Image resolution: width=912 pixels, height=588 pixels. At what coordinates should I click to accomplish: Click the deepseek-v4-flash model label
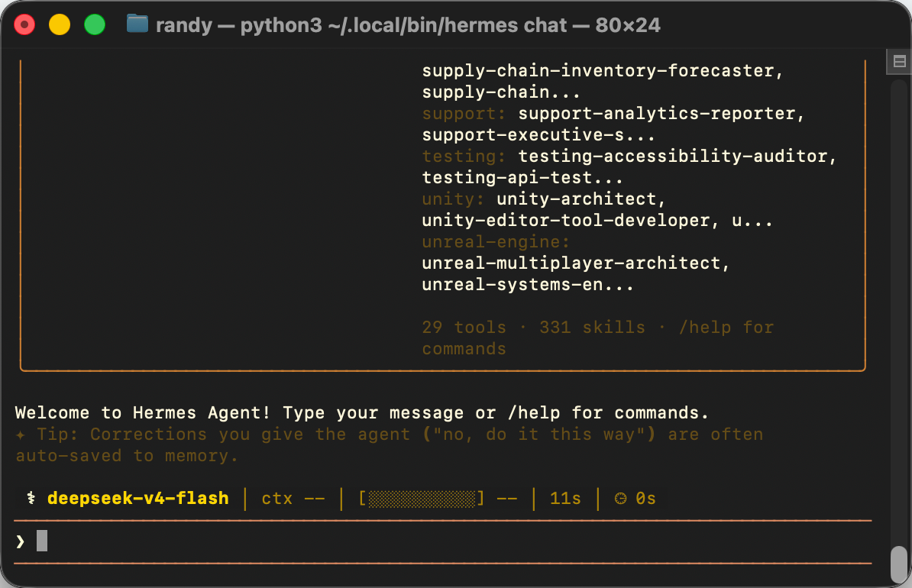click(x=137, y=499)
